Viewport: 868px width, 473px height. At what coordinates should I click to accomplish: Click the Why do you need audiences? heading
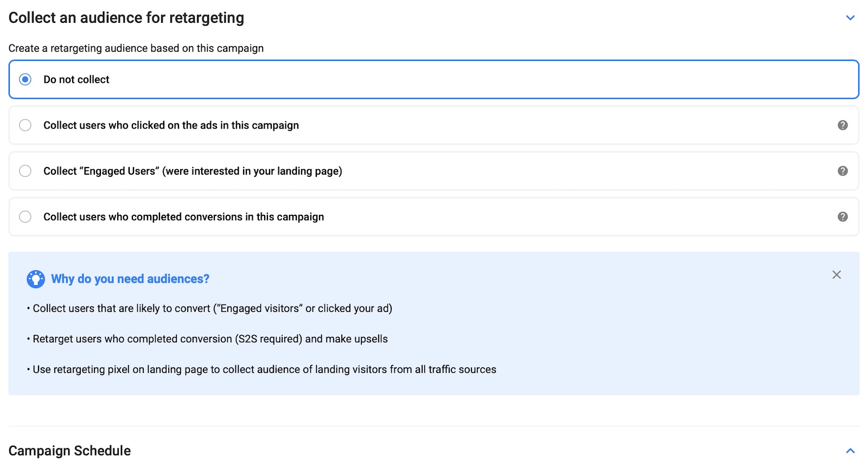tap(130, 279)
